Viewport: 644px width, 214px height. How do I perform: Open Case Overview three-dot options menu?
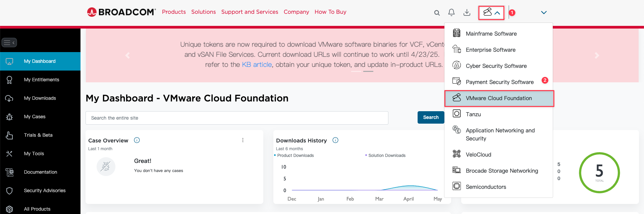click(x=243, y=140)
